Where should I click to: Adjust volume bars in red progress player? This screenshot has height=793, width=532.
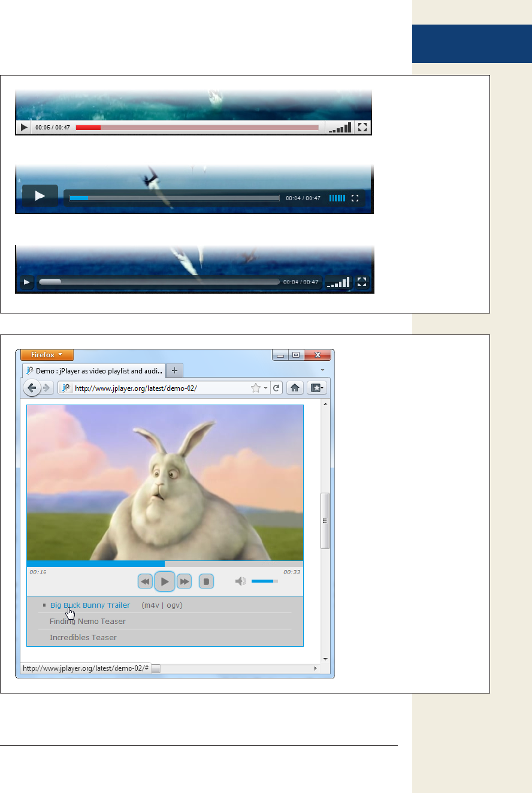click(x=339, y=128)
